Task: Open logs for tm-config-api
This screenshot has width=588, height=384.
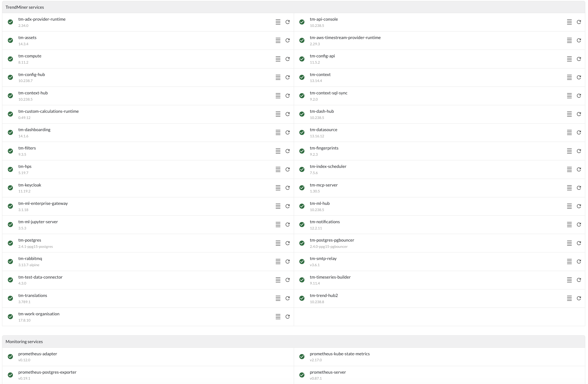Action: coord(569,59)
